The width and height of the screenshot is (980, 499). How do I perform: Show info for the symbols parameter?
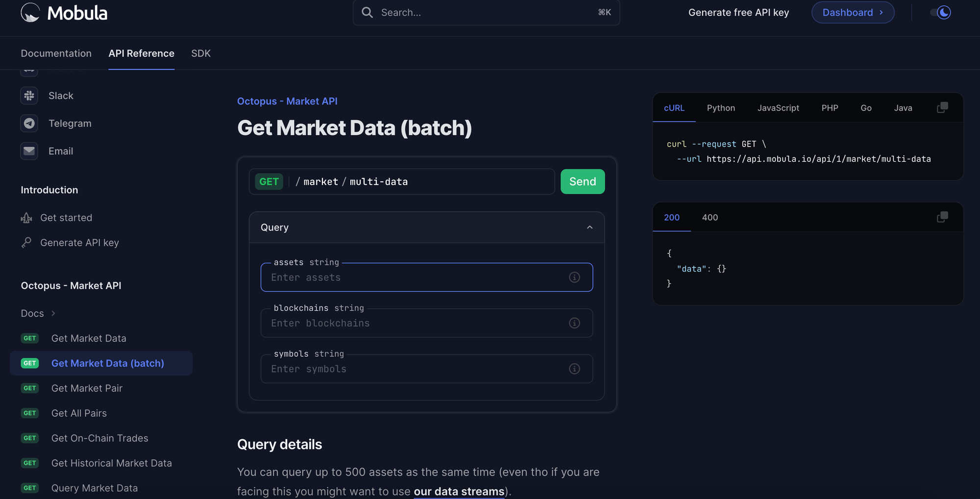click(x=574, y=369)
